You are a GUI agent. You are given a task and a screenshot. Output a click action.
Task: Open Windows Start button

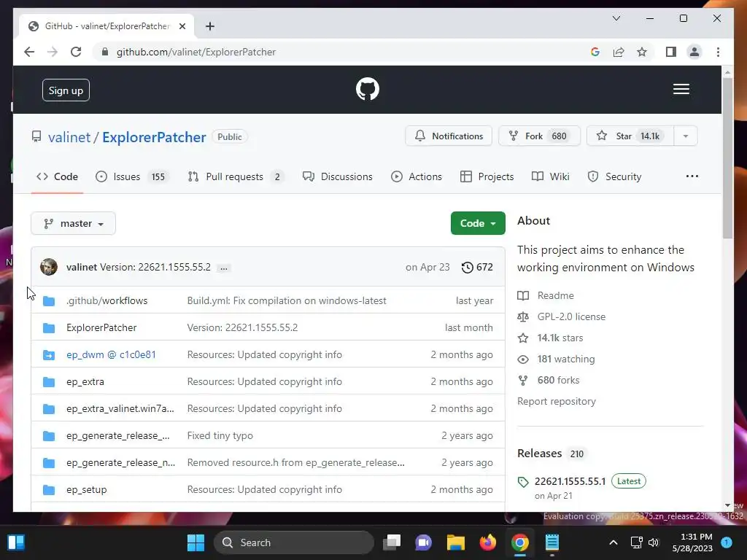(x=196, y=542)
